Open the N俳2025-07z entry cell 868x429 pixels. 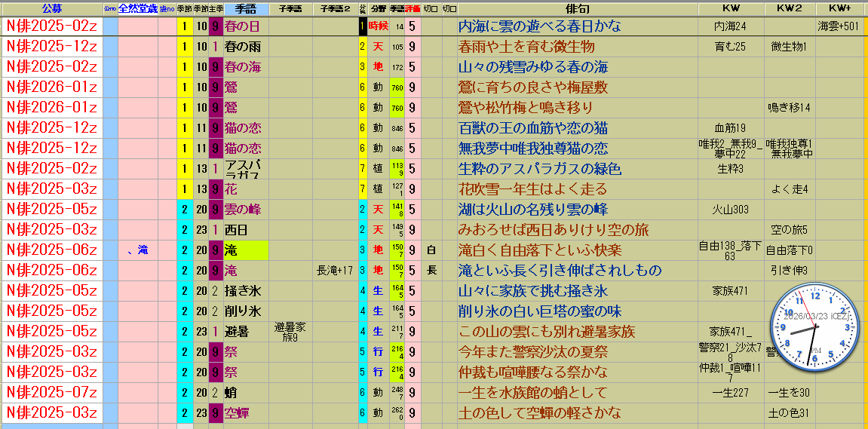tap(52, 393)
